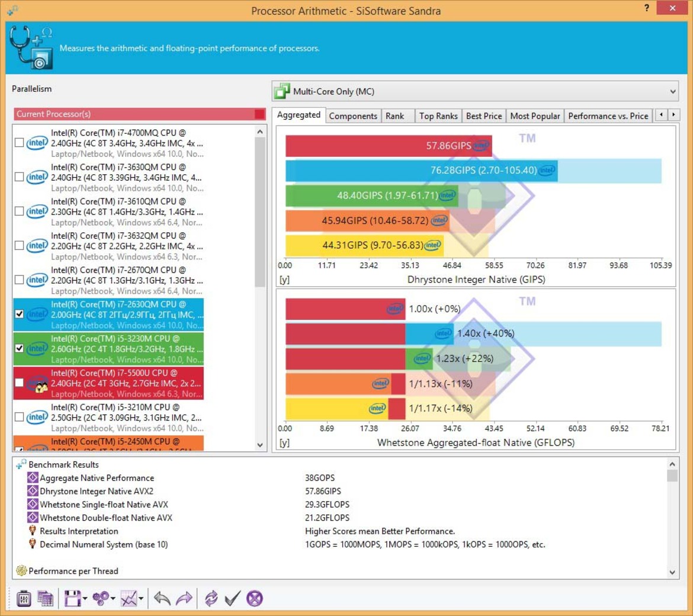Uncheck the i5-3230M processor checkbox

coord(19,349)
